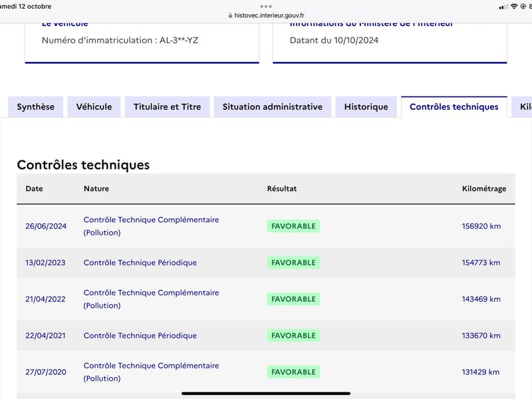The width and height of the screenshot is (532, 399).
Task: Click the 156920 km mileage value
Action: pos(481,226)
